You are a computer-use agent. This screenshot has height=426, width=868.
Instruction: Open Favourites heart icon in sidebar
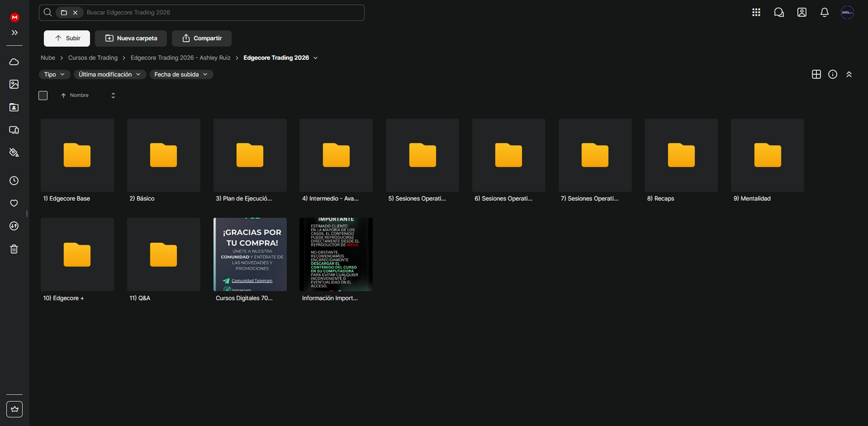(x=14, y=204)
